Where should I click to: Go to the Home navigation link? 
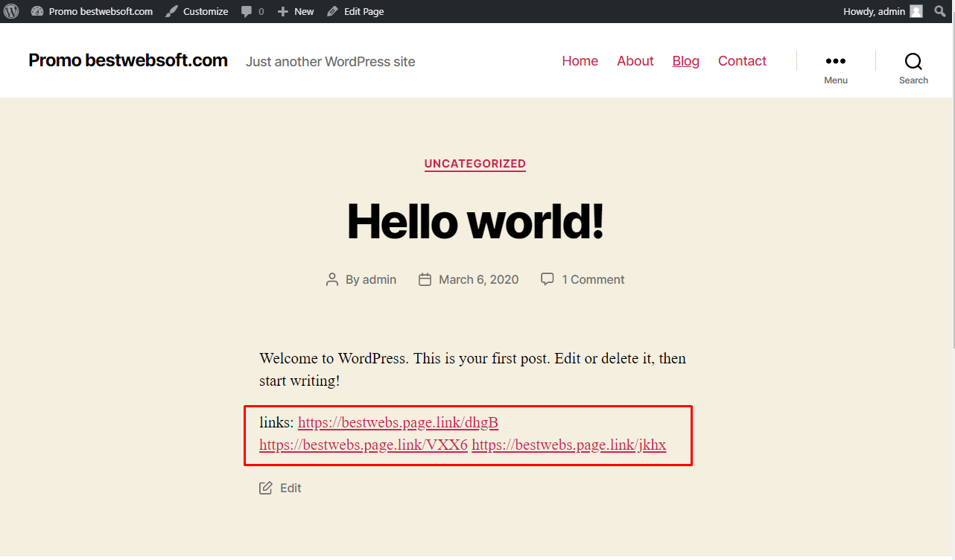click(x=580, y=61)
